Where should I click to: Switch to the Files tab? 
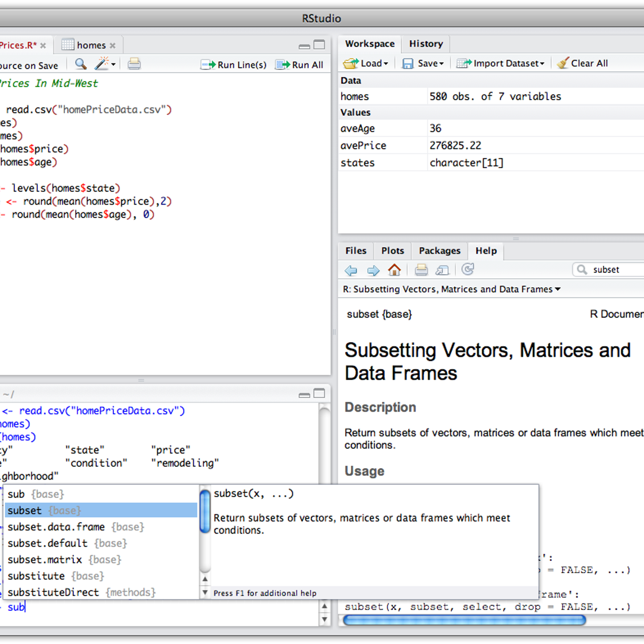point(356,251)
